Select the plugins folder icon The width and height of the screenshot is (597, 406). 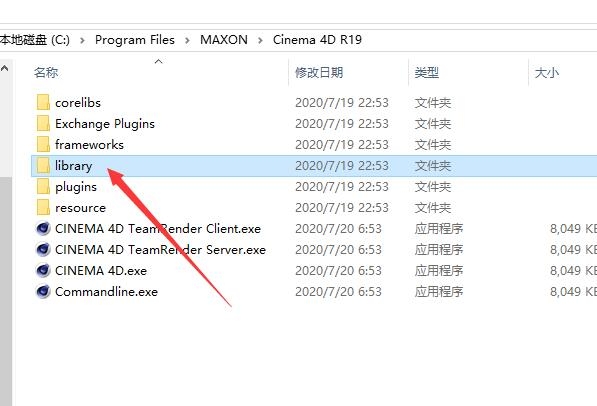click(x=43, y=187)
